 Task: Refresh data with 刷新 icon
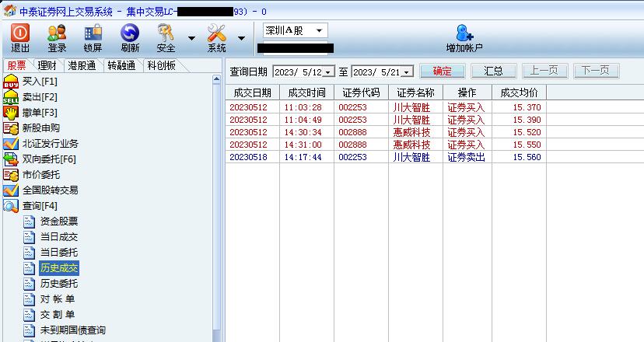pos(130,33)
